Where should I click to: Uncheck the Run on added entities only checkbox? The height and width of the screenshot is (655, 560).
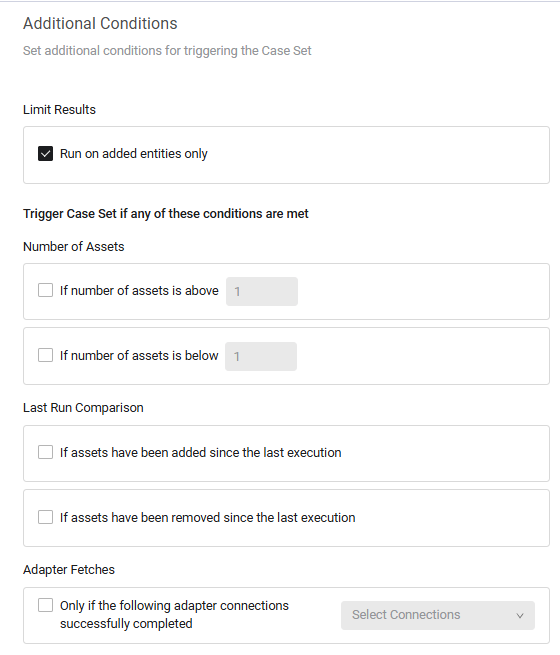click(x=45, y=154)
